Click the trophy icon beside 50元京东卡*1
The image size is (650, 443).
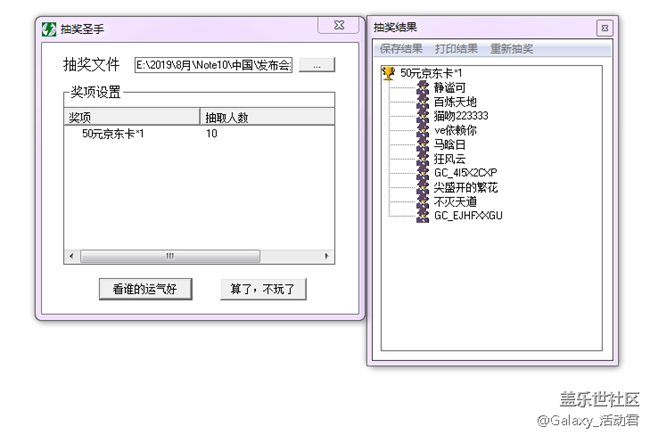pos(389,73)
